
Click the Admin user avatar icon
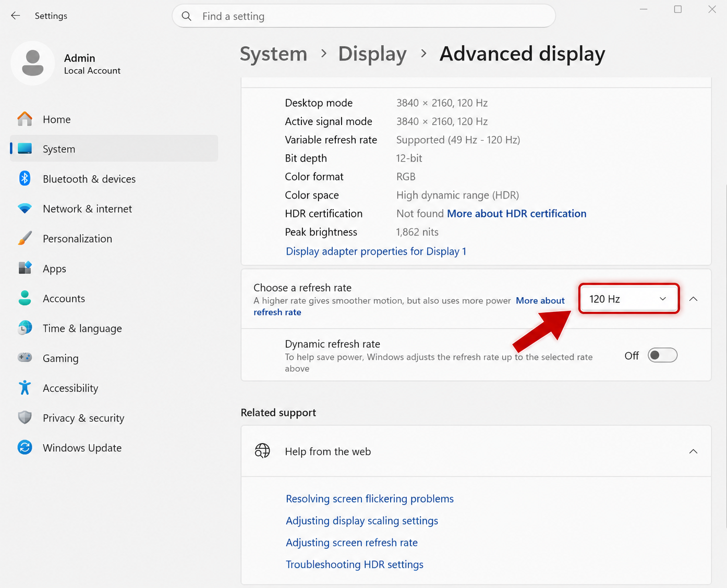33,63
